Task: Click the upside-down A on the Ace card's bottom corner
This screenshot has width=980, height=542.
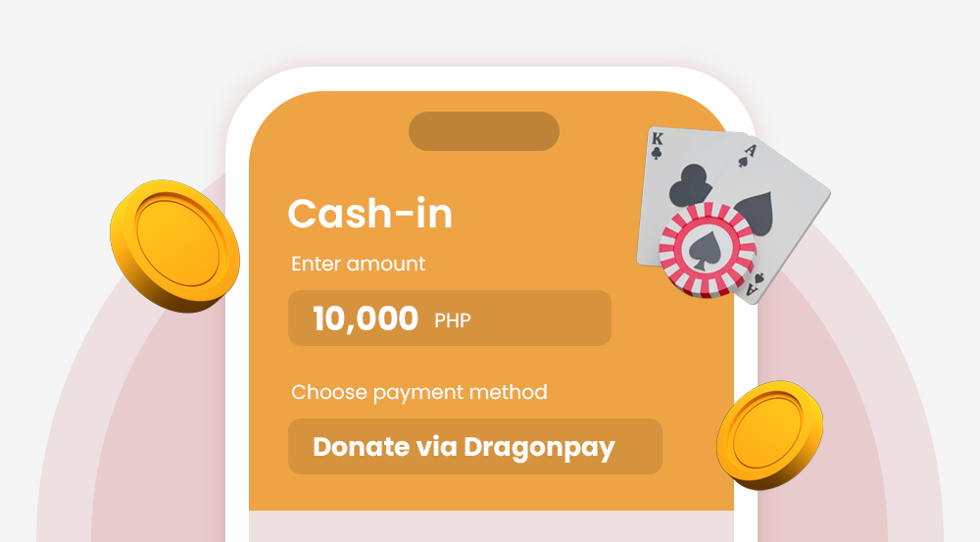Action: coord(752,289)
